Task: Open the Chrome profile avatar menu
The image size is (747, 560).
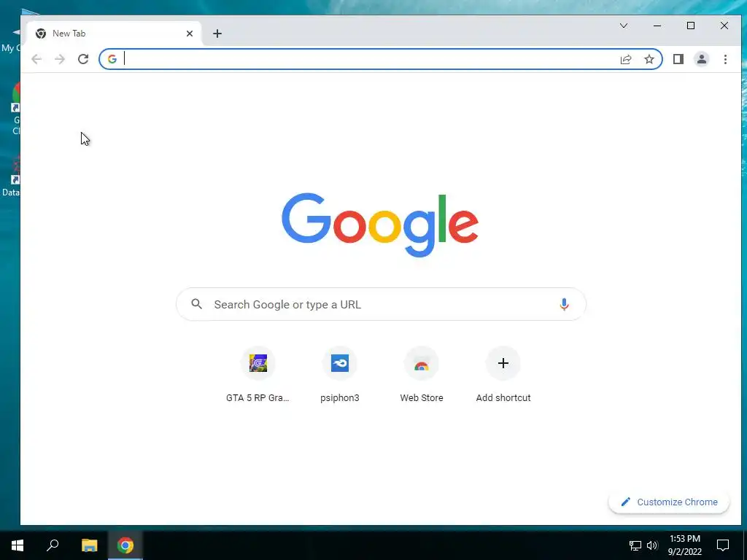Action: (701, 59)
